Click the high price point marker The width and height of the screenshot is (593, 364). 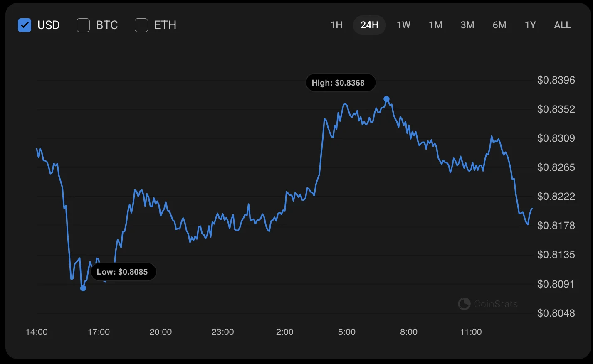click(387, 99)
